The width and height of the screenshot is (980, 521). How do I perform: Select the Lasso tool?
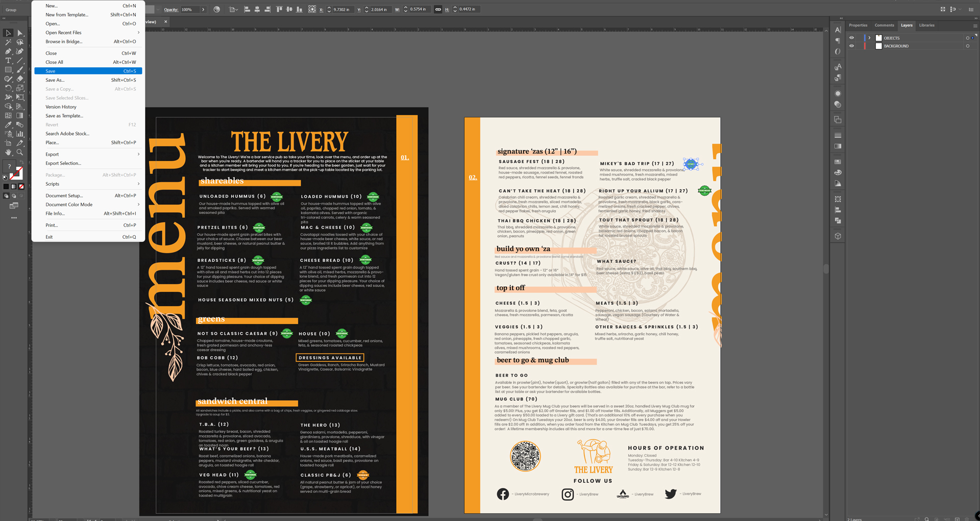[x=20, y=42]
